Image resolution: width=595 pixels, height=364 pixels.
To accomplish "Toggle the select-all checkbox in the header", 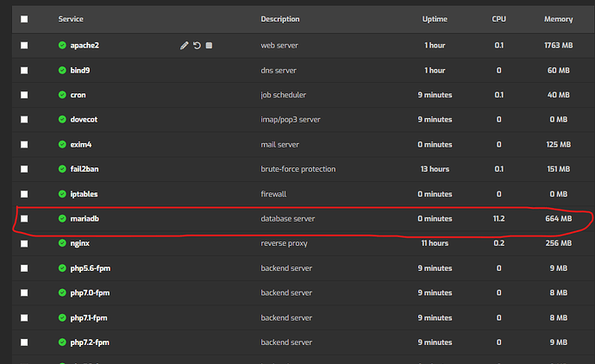I will point(24,19).
